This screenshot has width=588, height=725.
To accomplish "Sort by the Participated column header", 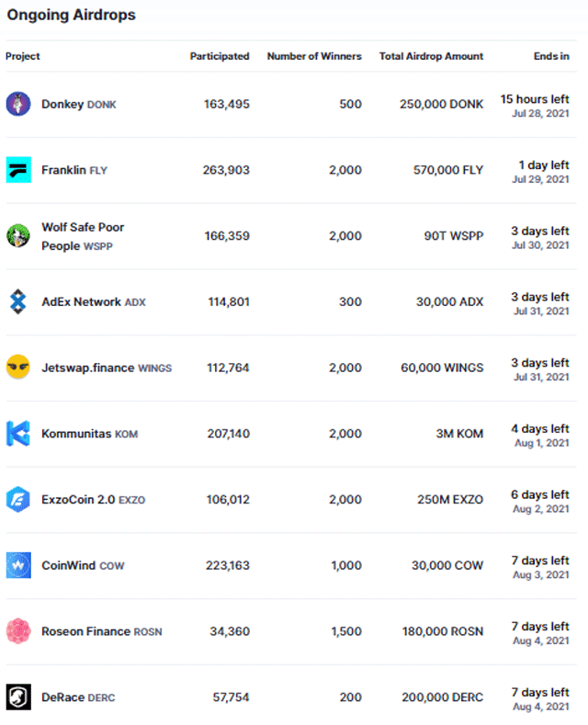I will pyautogui.click(x=220, y=56).
